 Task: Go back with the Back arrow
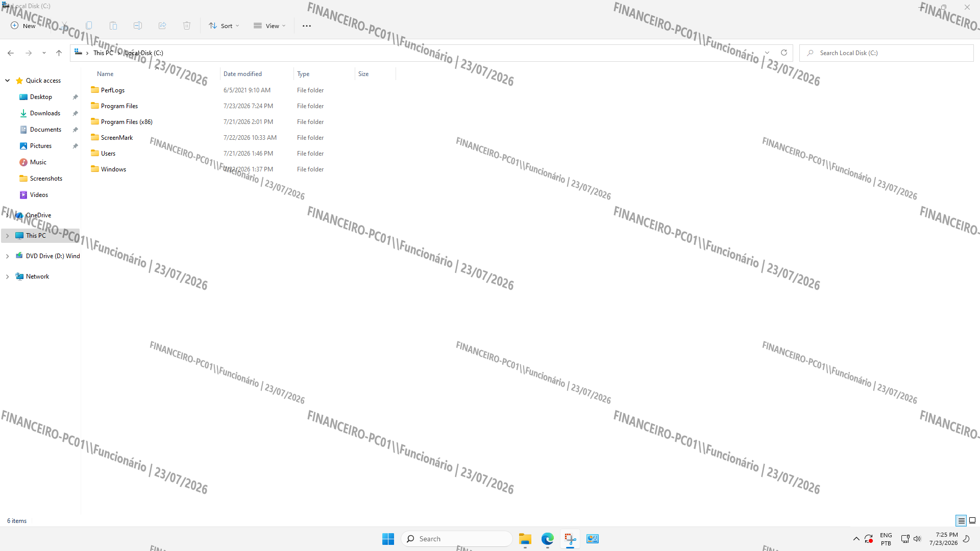(11, 53)
